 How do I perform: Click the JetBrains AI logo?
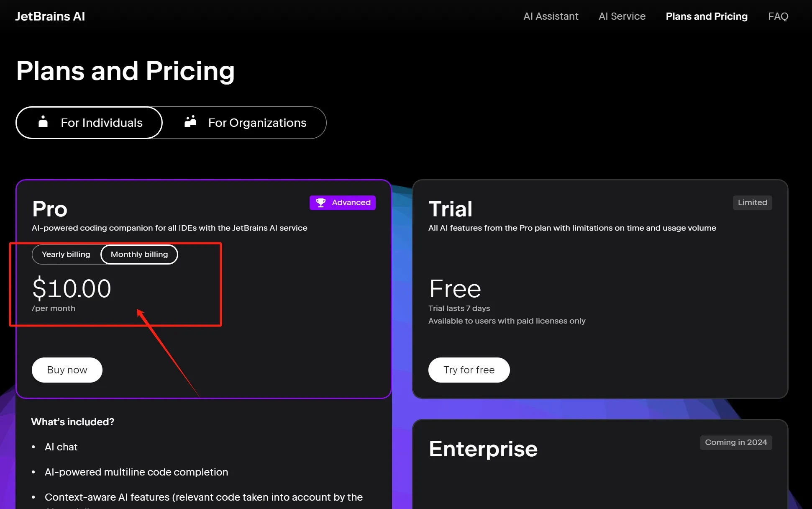50,16
